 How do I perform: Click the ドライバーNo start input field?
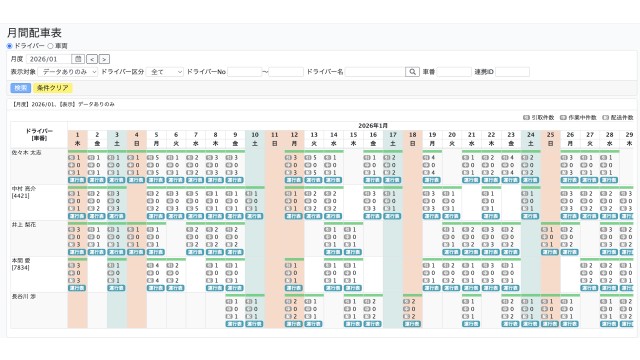tap(244, 72)
